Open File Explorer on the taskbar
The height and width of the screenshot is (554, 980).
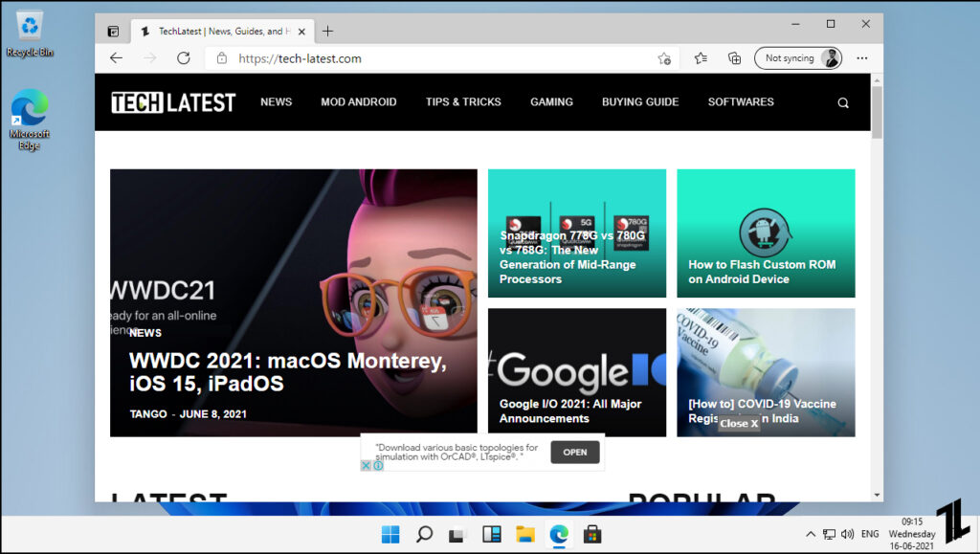point(525,534)
